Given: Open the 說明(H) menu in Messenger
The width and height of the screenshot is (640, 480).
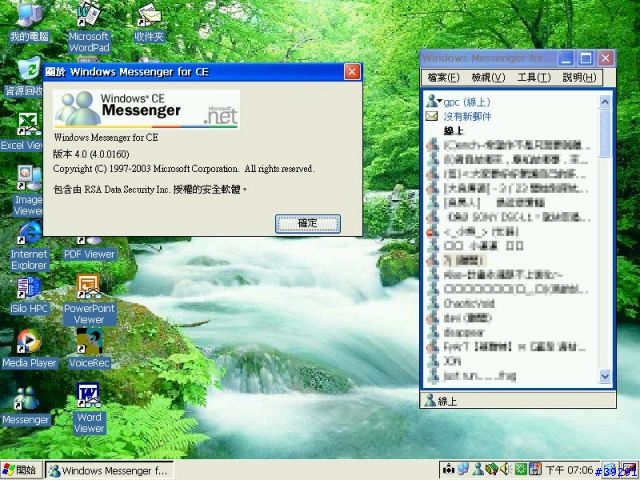Looking at the screenshot, I should coord(579,77).
